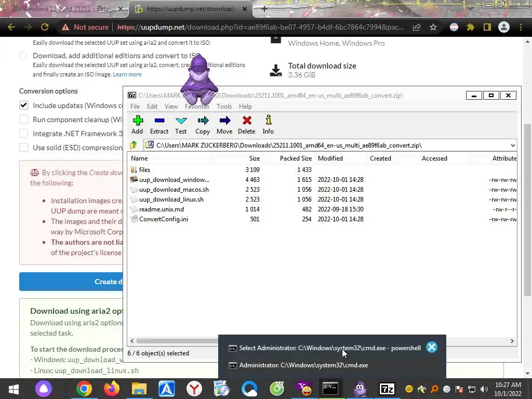
Task: Click the purple BonziBuddy taskbar icon
Action: 360,389
